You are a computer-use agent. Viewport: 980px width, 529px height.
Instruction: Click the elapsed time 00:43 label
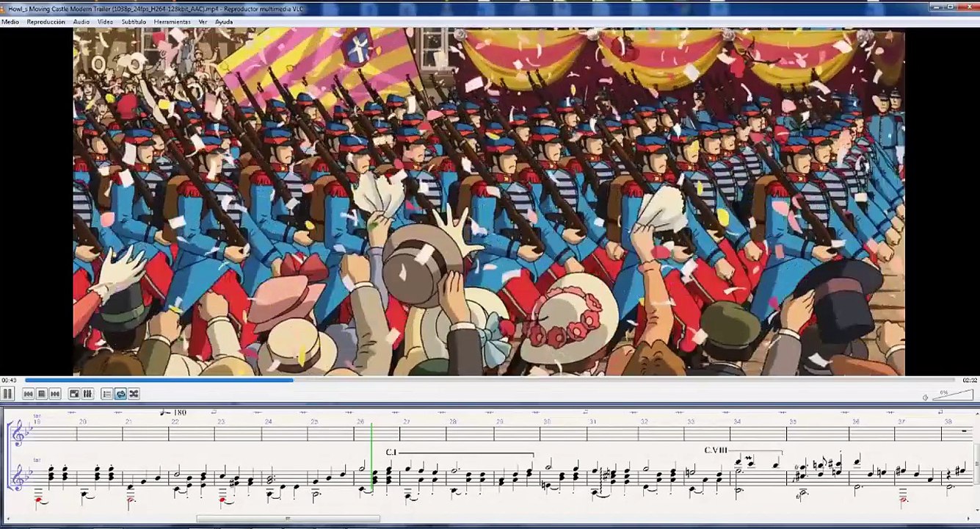click(9, 380)
